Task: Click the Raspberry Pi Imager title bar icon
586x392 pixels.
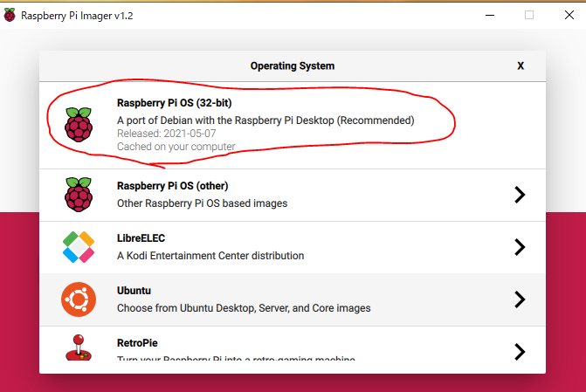Action: (x=10, y=15)
